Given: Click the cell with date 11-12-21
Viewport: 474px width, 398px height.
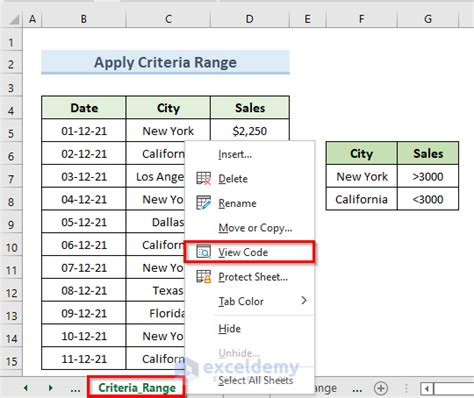Looking at the screenshot, I should click(x=84, y=359).
